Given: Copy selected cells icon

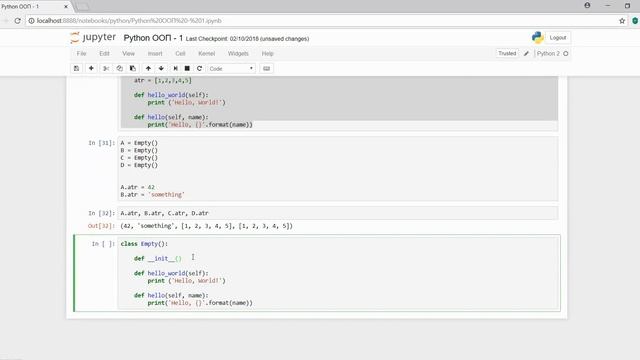Looking at the screenshot, I should click(120, 69).
